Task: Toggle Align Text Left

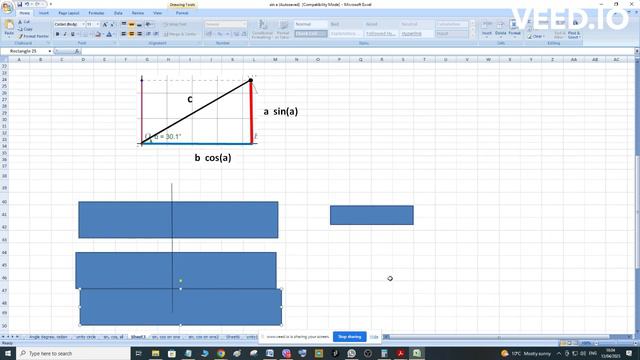Action: (124, 34)
